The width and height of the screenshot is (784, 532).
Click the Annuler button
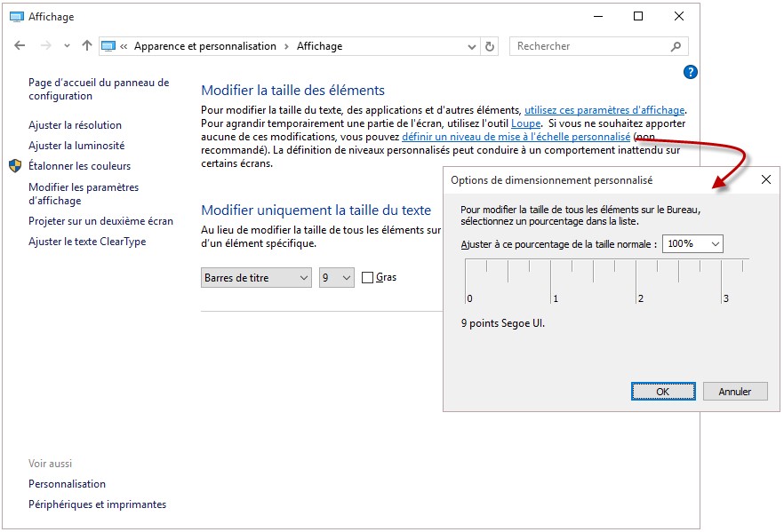tap(735, 392)
